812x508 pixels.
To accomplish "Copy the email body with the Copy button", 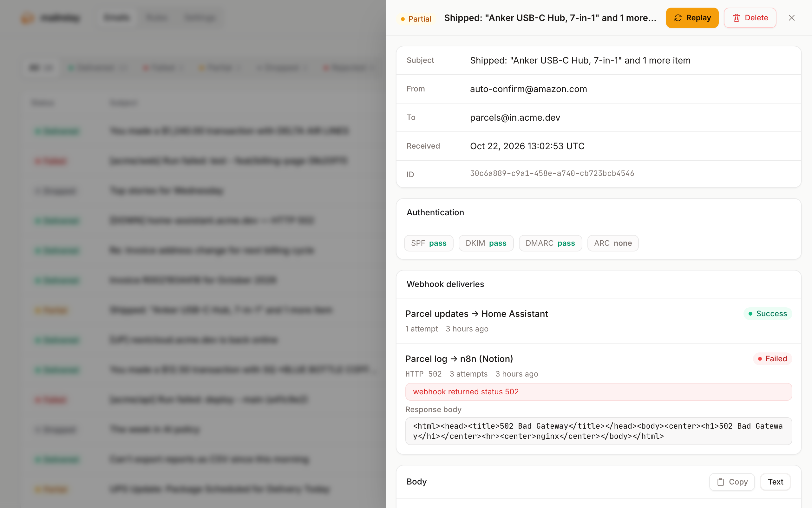I will click(732, 482).
